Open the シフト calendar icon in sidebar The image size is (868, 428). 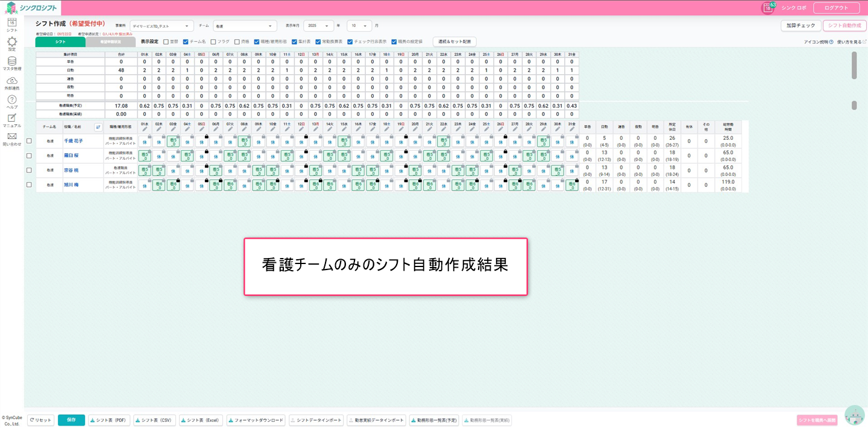tap(11, 22)
